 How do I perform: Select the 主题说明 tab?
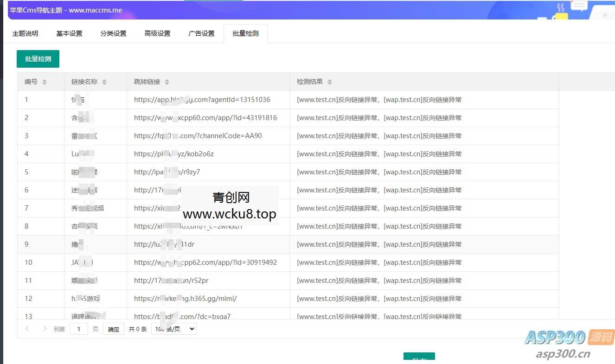26,33
